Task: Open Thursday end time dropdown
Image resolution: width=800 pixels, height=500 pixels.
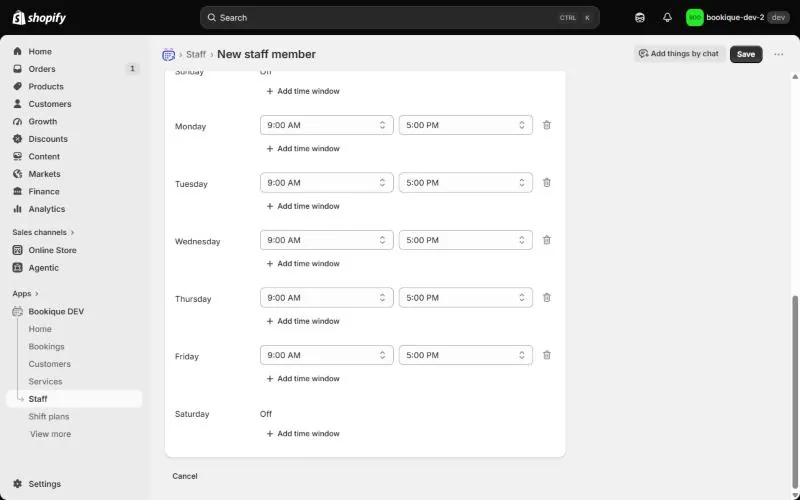Action: pos(466,297)
